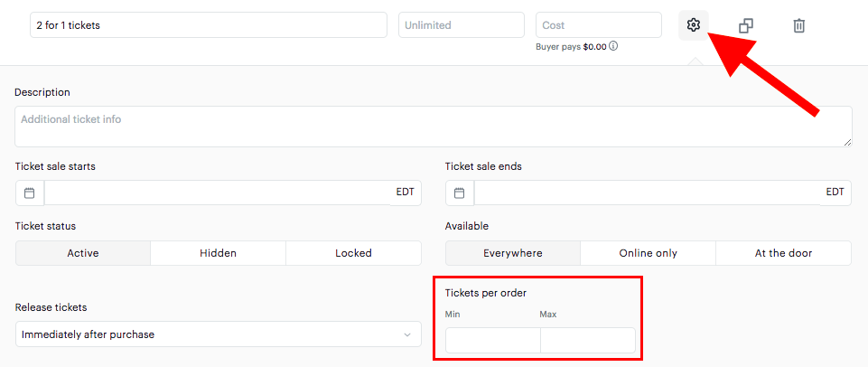Set ticket status to Hidden

218,253
